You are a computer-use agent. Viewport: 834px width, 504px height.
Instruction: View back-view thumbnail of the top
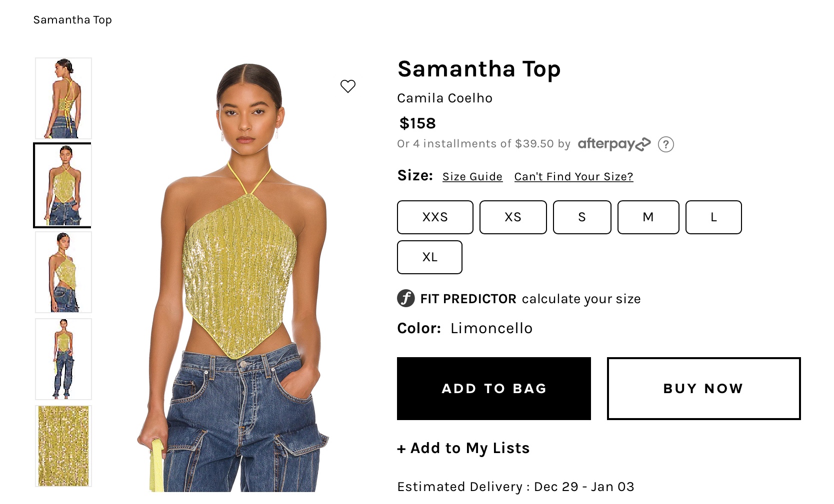click(63, 98)
